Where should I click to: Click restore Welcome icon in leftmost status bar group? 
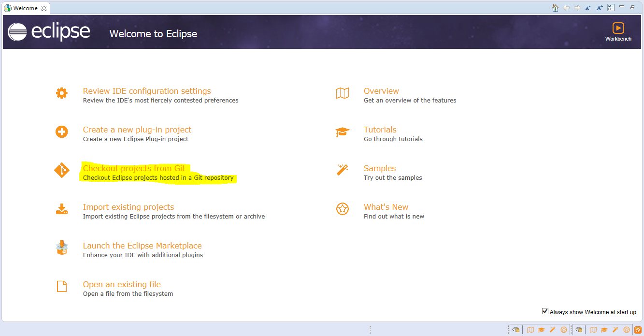point(515,330)
